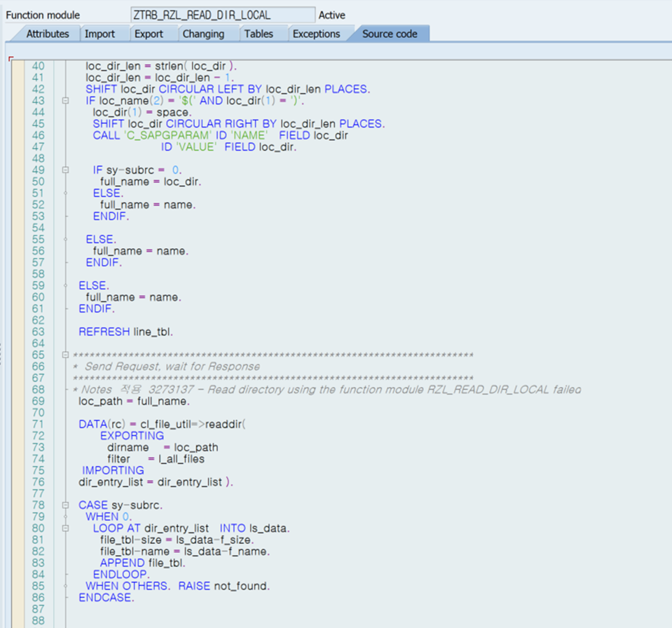Screen dimensions: 672x628
Task: Click line number 40
Action: pyautogui.click(x=38, y=66)
